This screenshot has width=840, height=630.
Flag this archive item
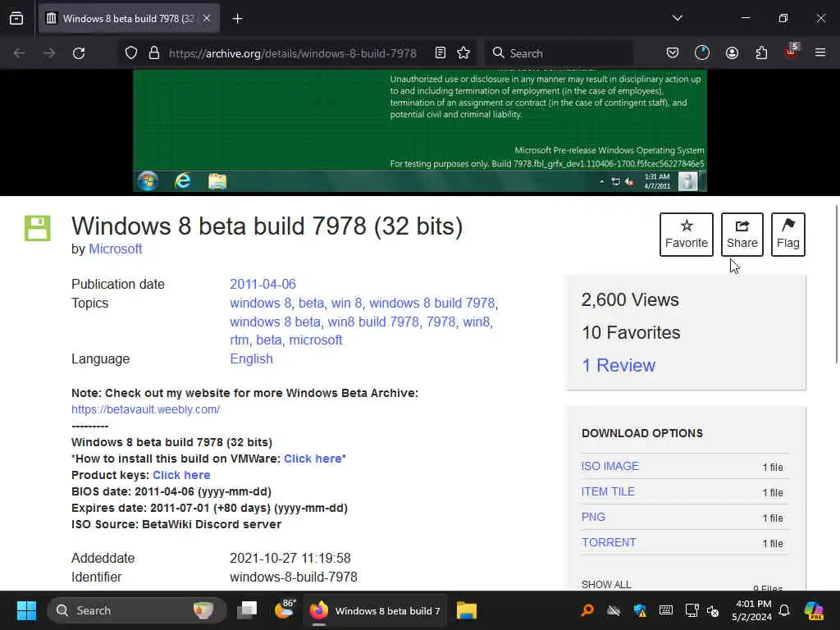pos(788,235)
